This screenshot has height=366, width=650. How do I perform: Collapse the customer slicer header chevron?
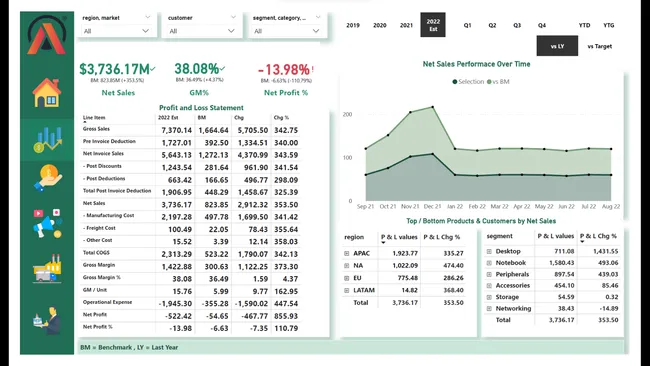233,17
